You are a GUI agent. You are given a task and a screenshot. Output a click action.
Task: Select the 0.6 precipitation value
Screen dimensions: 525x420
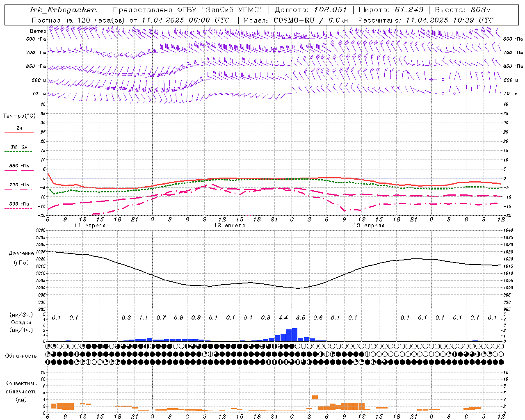318,317
